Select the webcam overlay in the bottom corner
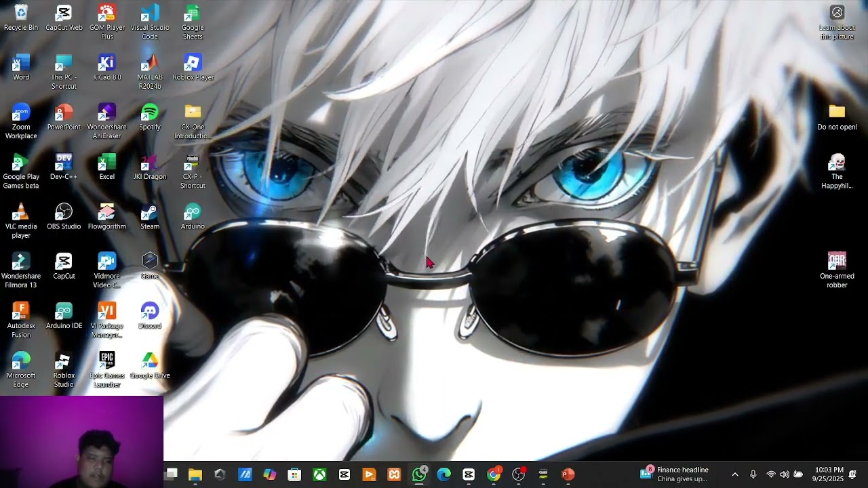 click(x=81, y=442)
